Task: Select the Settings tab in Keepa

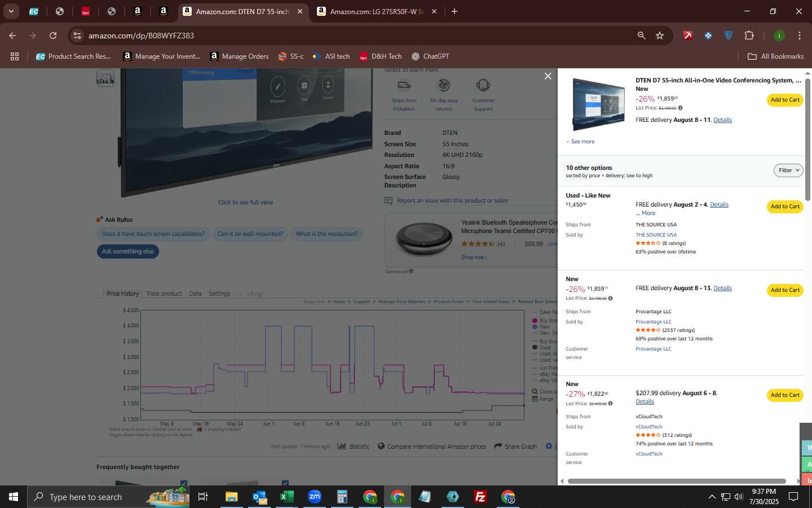Action: [x=219, y=294]
